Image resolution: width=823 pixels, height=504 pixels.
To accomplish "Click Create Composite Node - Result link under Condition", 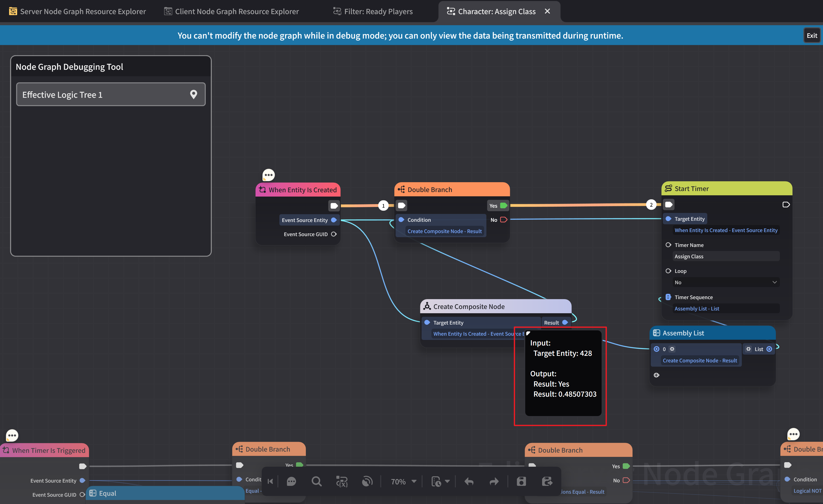I will click(x=445, y=231).
